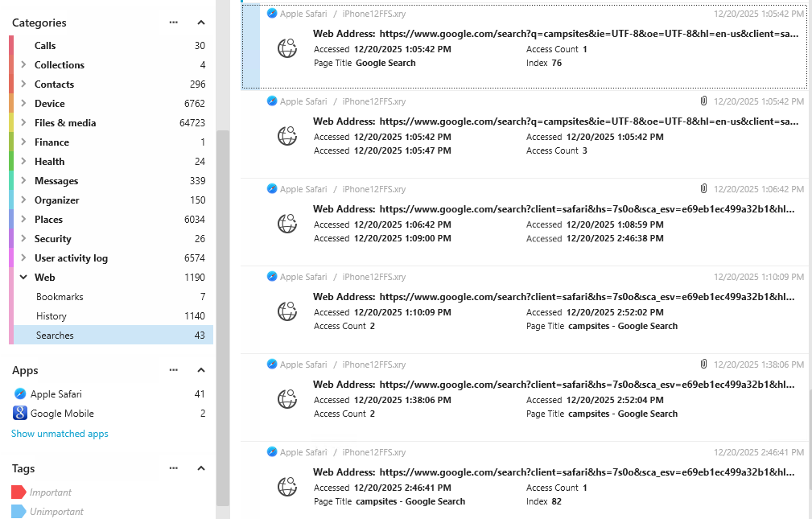The image size is (812, 519).
Task: Click Show unmatched apps link
Action: click(60, 434)
